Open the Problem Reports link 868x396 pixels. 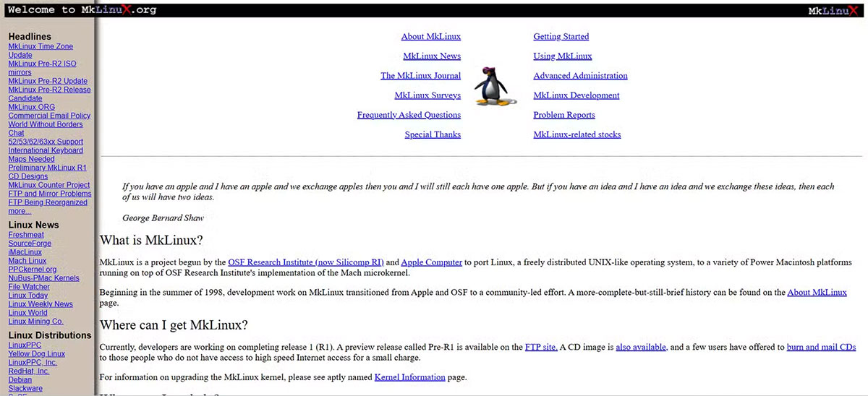[x=564, y=115]
